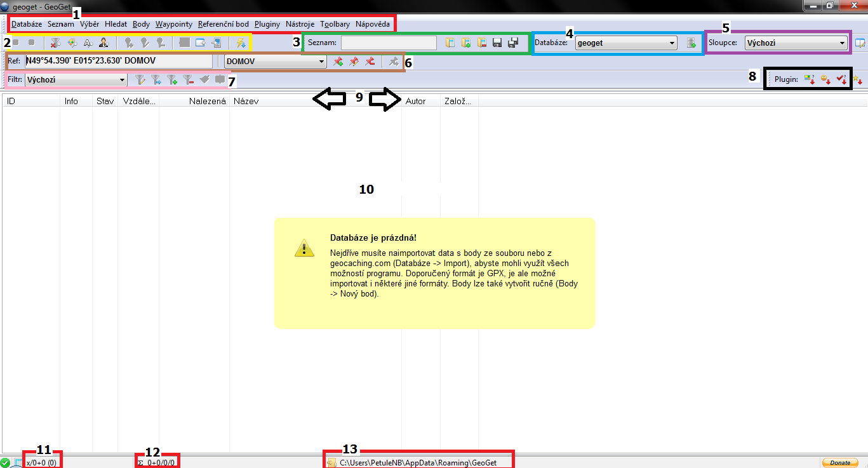
Task: Click the x/0+0 (0) status counter
Action: (41, 463)
